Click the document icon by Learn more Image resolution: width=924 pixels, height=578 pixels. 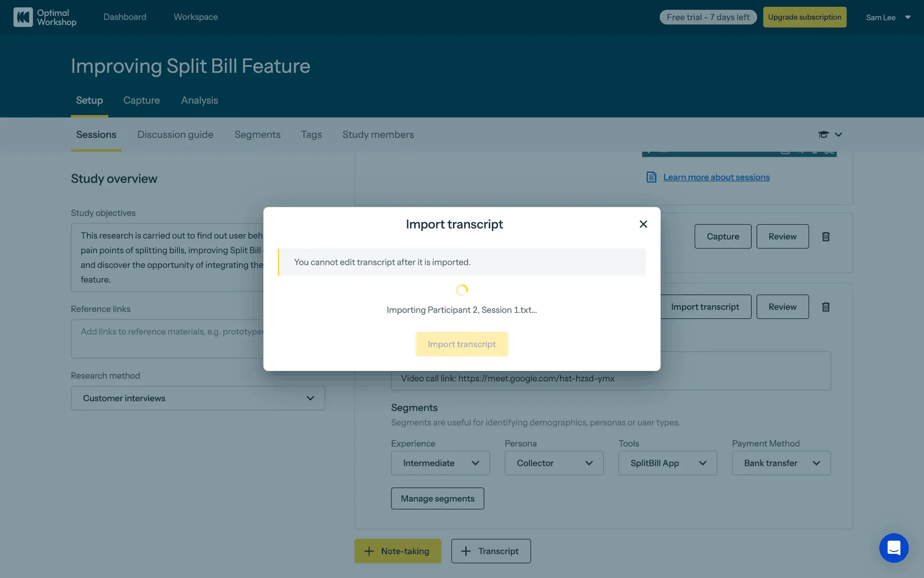(x=651, y=177)
